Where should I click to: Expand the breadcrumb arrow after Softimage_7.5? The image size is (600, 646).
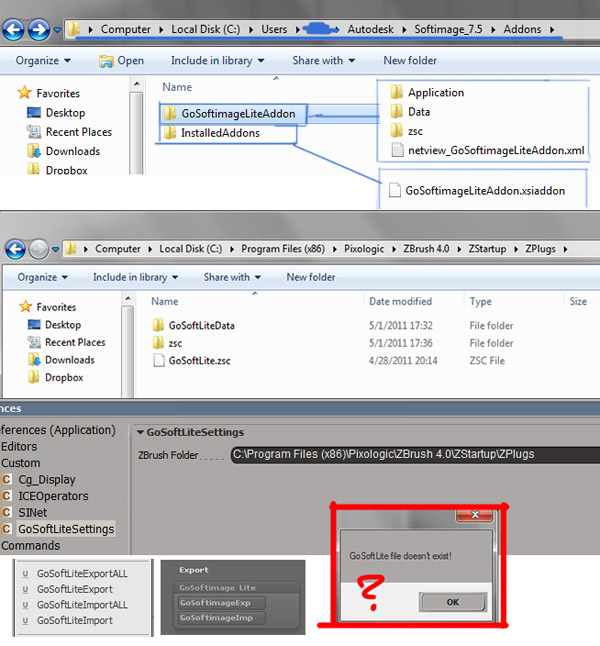[493, 30]
